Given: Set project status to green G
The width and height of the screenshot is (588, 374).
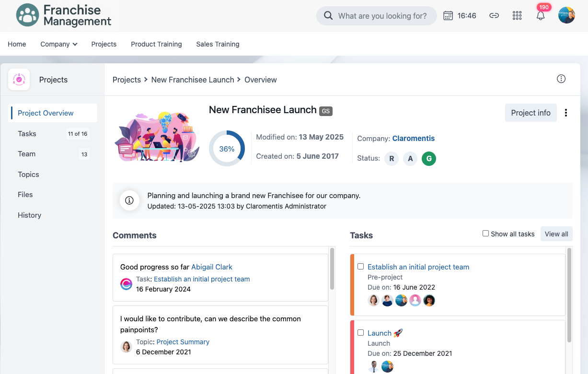Looking at the screenshot, I should click(428, 158).
